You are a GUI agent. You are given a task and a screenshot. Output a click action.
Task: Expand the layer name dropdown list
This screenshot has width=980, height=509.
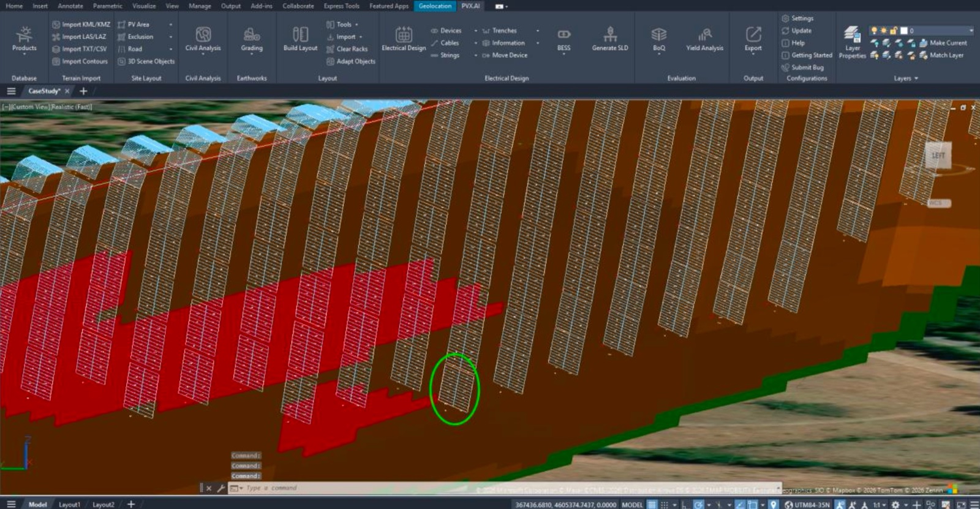[x=971, y=31]
